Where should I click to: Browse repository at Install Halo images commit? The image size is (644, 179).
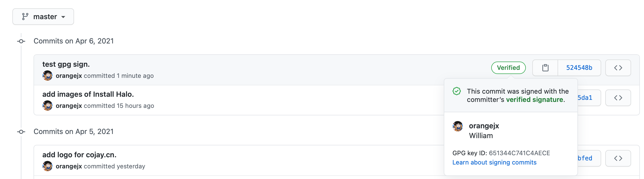(x=618, y=98)
